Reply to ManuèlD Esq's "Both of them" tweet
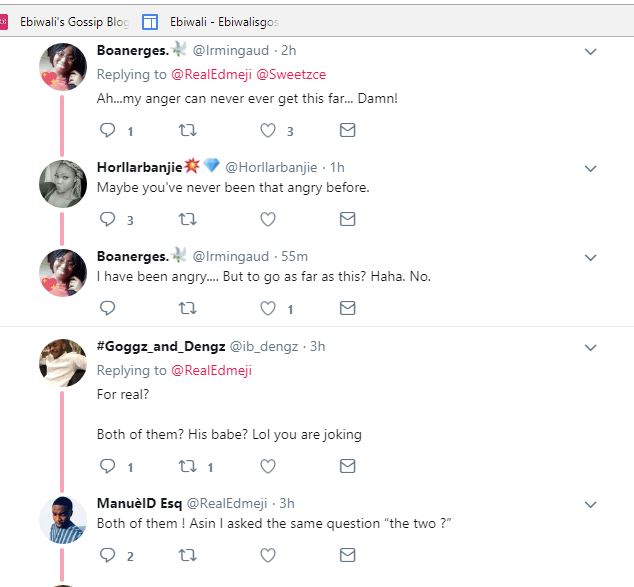The width and height of the screenshot is (634, 587). point(109,555)
